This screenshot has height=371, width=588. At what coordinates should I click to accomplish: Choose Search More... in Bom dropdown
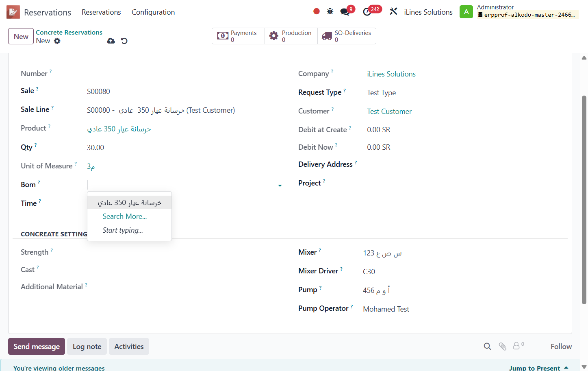coord(125,216)
